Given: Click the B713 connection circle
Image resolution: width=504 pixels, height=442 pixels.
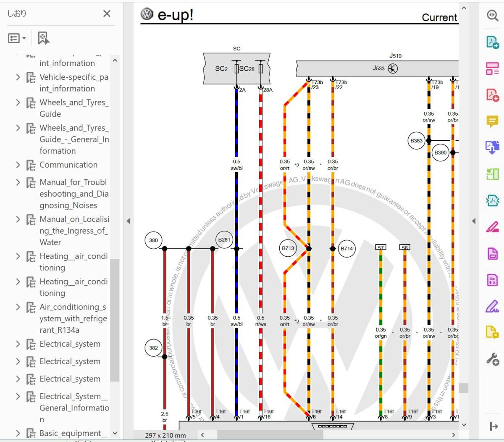Looking at the screenshot, I should [288, 248].
